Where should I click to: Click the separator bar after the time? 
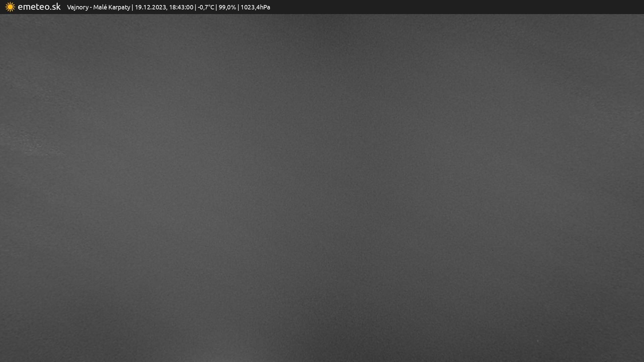coord(196,7)
